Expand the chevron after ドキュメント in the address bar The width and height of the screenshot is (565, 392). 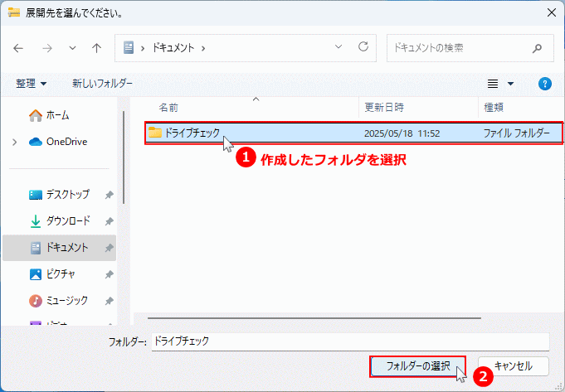pyautogui.click(x=203, y=48)
